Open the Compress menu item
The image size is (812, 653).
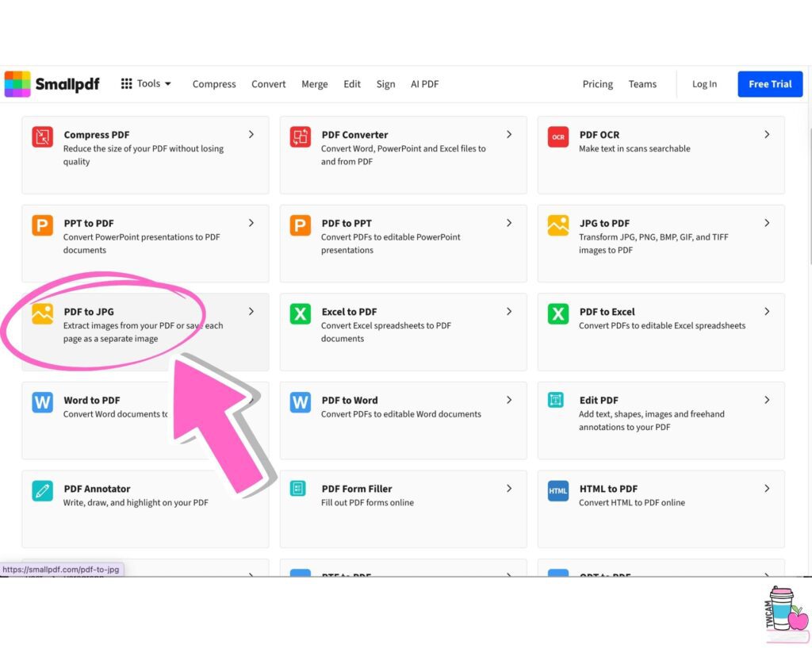coord(214,84)
